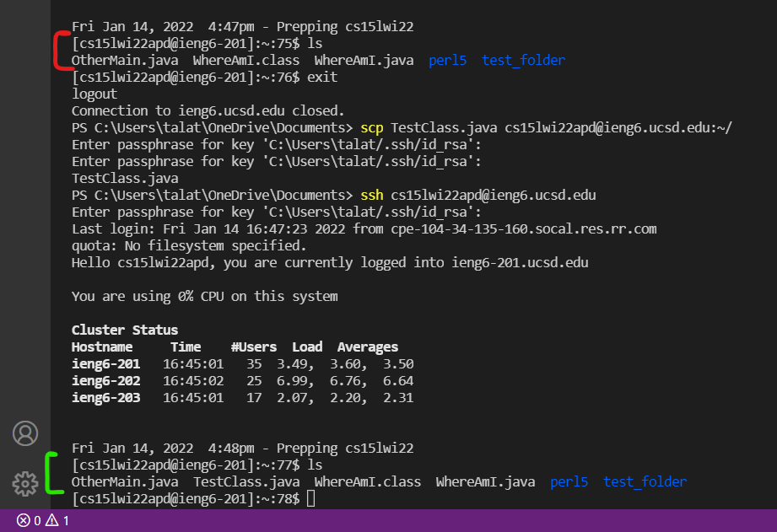Image resolution: width=777 pixels, height=532 pixels.
Task: Click the Cluster Status heading
Action: point(125,330)
